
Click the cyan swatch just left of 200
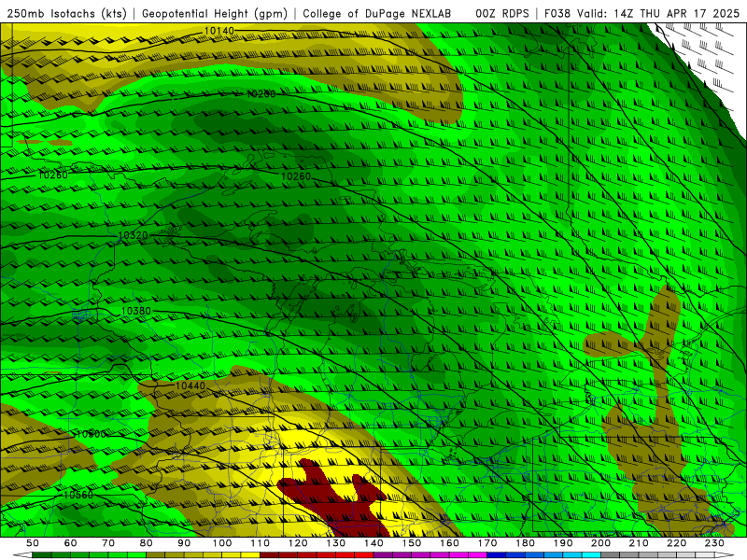click(592, 555)
